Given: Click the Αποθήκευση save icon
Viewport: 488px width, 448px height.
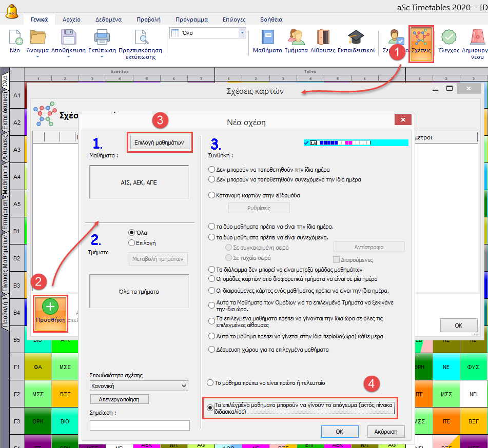Looking at the screenshot, I should tap(69, 37).
